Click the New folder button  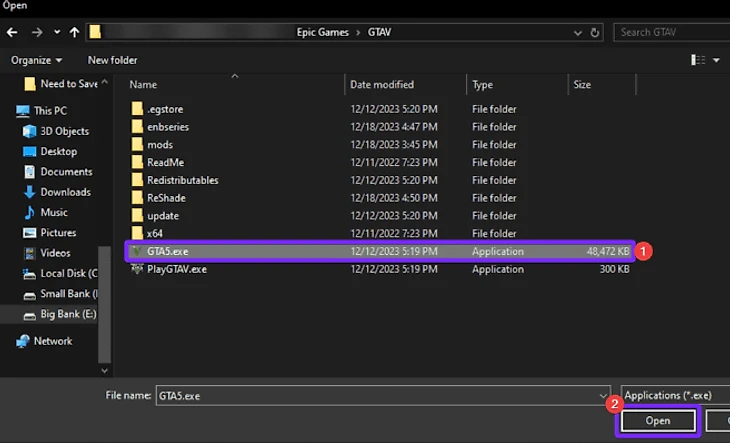point(112,60)
